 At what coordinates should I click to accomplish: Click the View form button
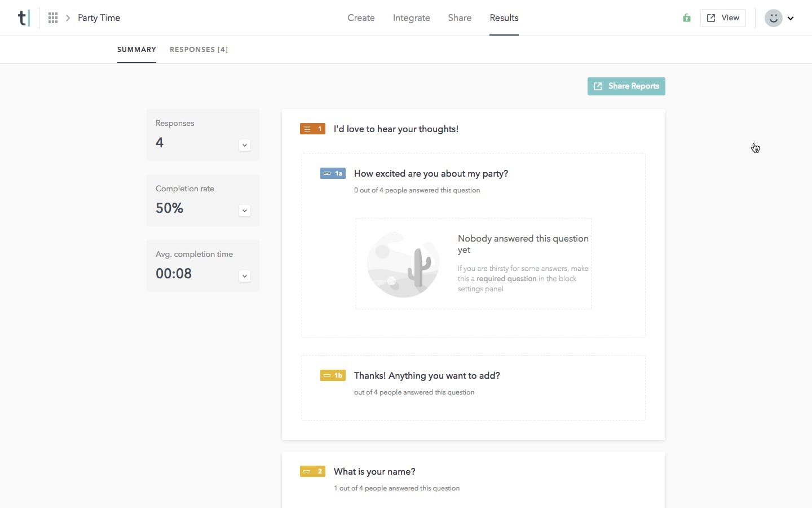point(723,18)
